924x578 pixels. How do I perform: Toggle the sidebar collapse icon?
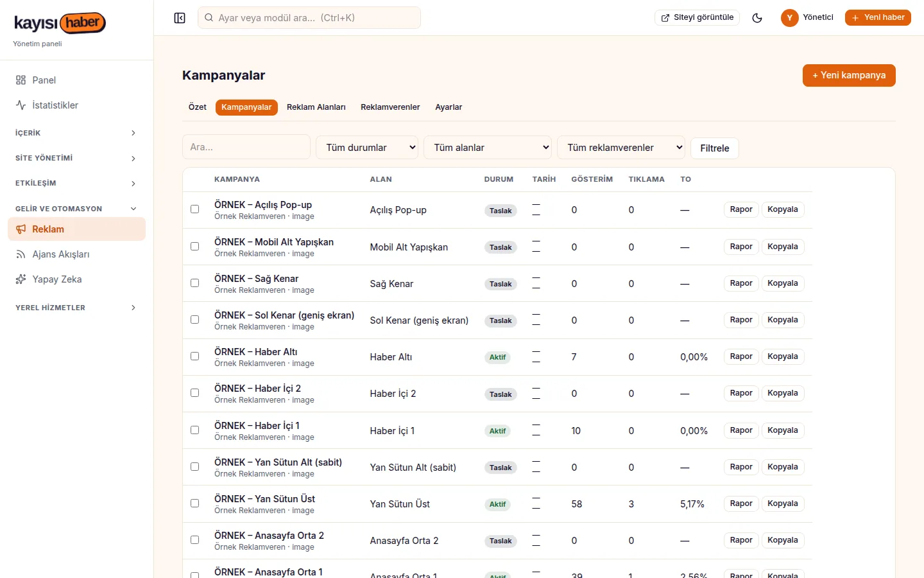(180, 18)
